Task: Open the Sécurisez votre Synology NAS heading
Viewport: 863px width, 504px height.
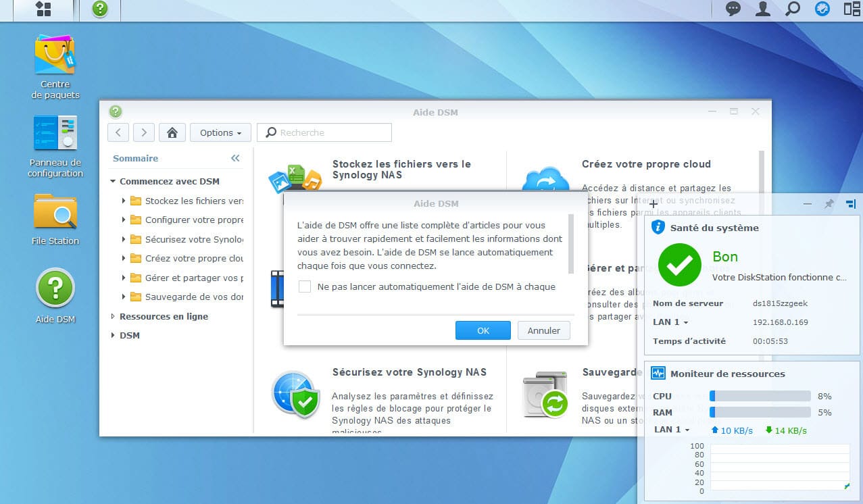Action: [x=410, y=372]
